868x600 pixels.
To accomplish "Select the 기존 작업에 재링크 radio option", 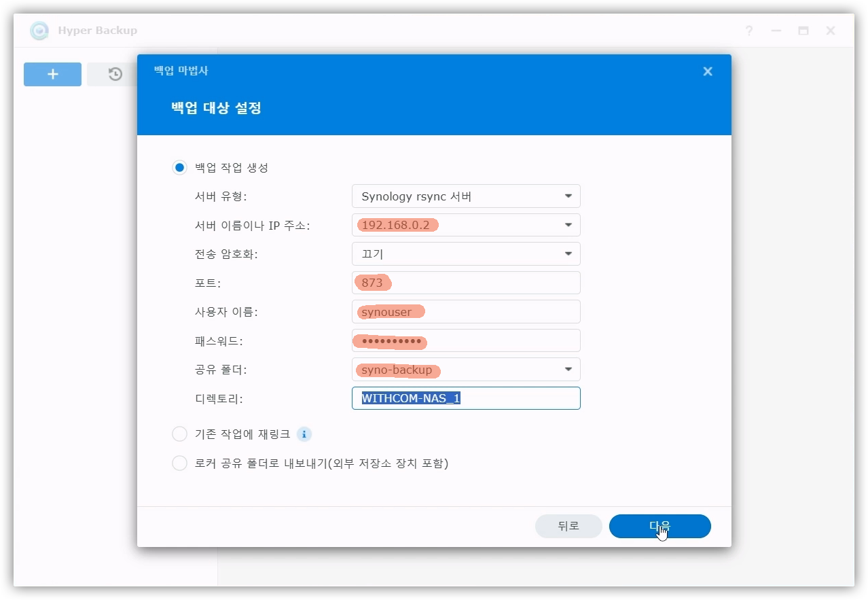I will coord(179,434).
